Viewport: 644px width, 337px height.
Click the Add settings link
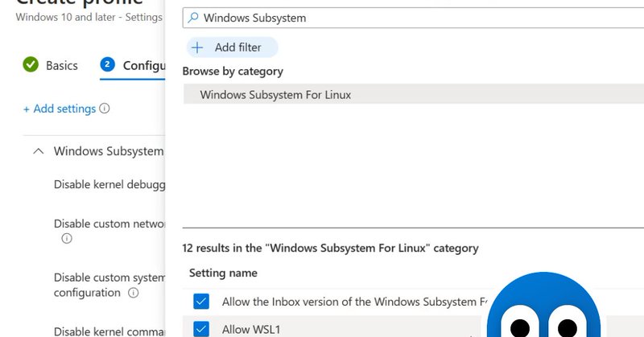pos(60,109)
